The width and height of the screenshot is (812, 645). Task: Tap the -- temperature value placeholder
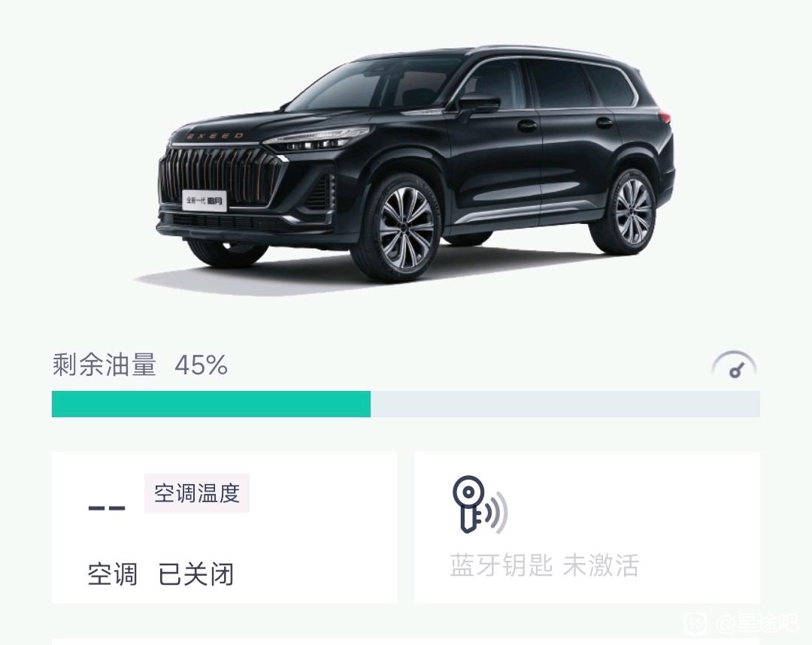click(x=107, y=508)
